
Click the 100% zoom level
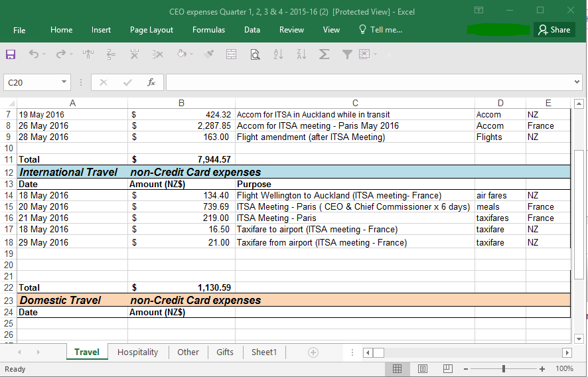[564, 369]
